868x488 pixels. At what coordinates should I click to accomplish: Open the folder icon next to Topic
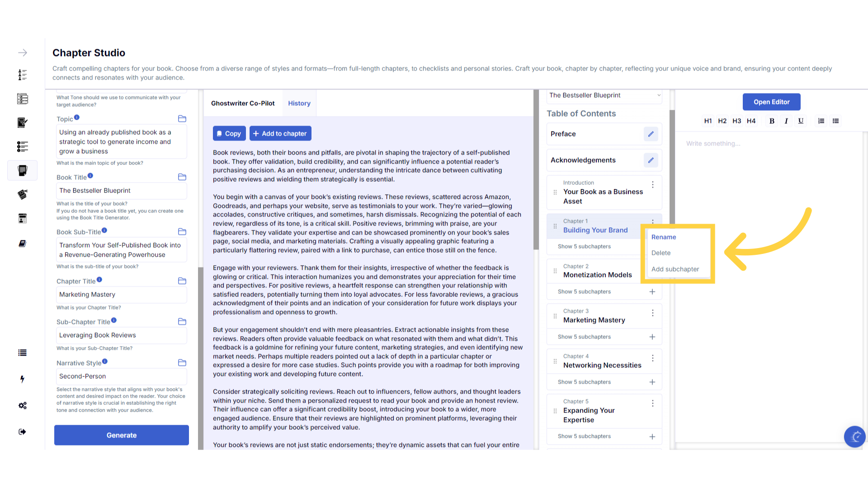point(182,119)
